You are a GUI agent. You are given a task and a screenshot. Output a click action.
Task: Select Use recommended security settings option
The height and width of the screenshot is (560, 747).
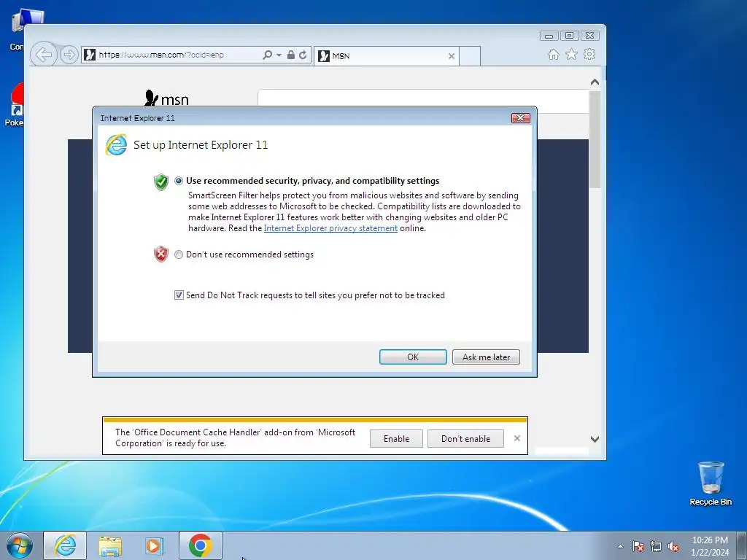[179, 181]
